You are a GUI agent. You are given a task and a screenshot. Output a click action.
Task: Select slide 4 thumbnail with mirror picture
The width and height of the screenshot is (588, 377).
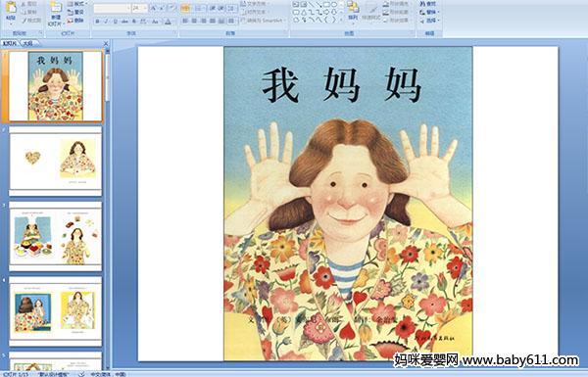56,311
